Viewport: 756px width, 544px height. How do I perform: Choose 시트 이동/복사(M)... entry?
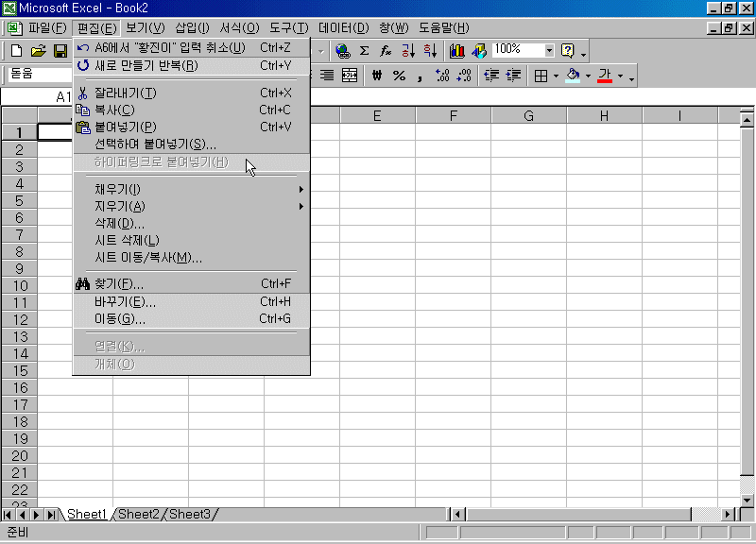point(192,258)
